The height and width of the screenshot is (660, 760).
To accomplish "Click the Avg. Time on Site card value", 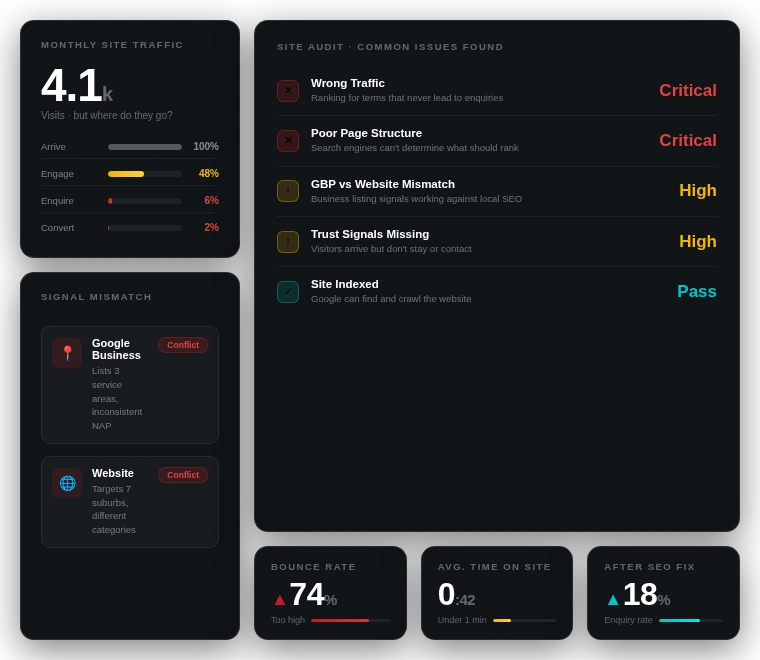I will pyautogui.click(x=456, y=595).
